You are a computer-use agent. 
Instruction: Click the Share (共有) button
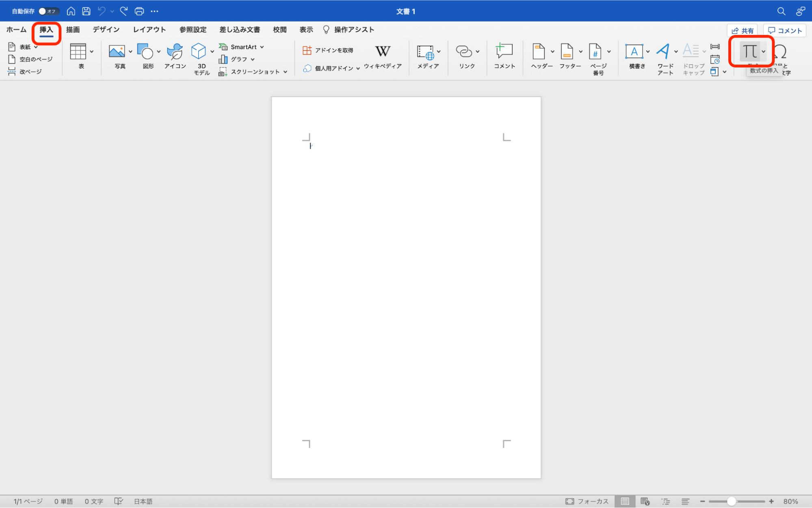pyautogui.click(x=743, y=30)
